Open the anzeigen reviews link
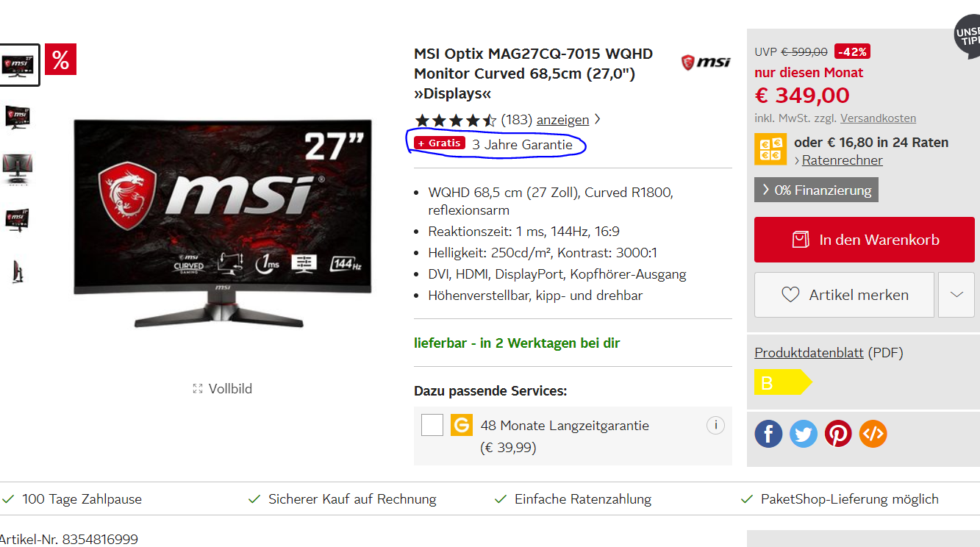 (x=562, y=120)
